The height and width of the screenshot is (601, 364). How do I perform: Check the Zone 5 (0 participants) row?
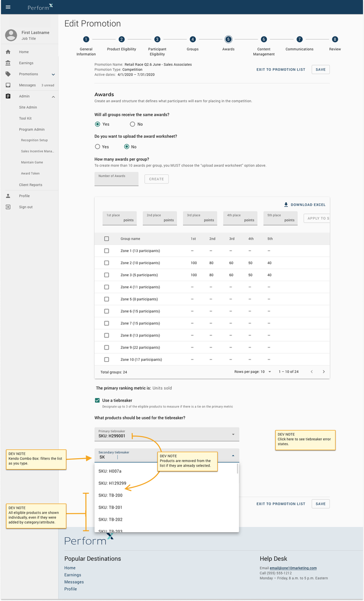coord(107,299)
